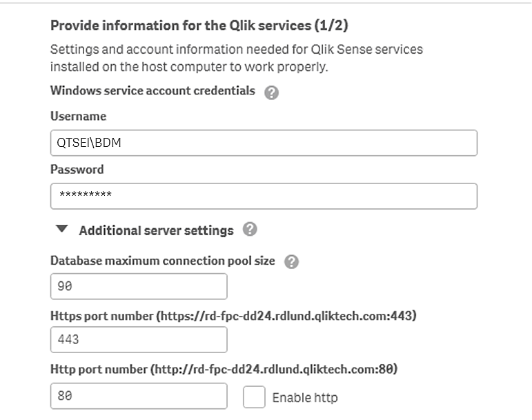The image size is (532, 420).
Task: Click help icon beside Windows service account credentials
Action: [x=271, y=93]
